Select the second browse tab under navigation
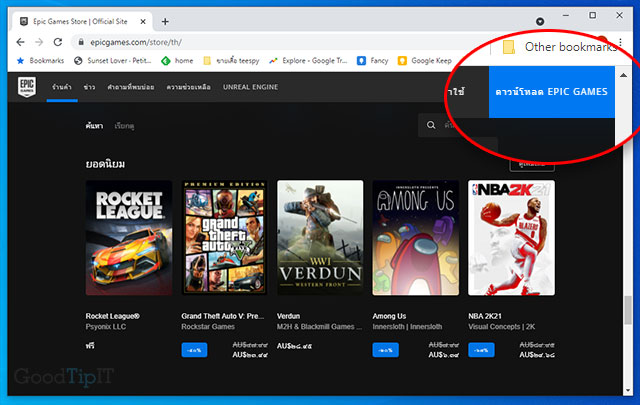 coord(124,126)
